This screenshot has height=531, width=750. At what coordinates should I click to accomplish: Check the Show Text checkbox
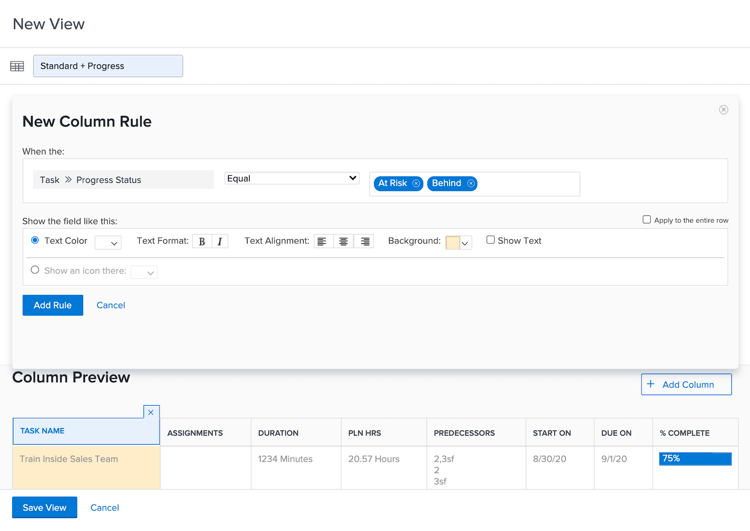click(490, 240)
